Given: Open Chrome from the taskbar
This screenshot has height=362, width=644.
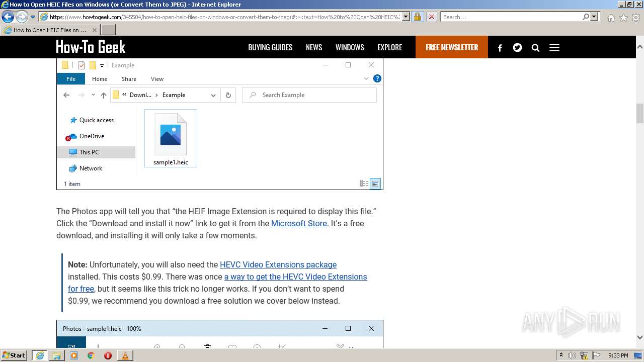Looking at the screenshot, I should click(x=91, y=355).
